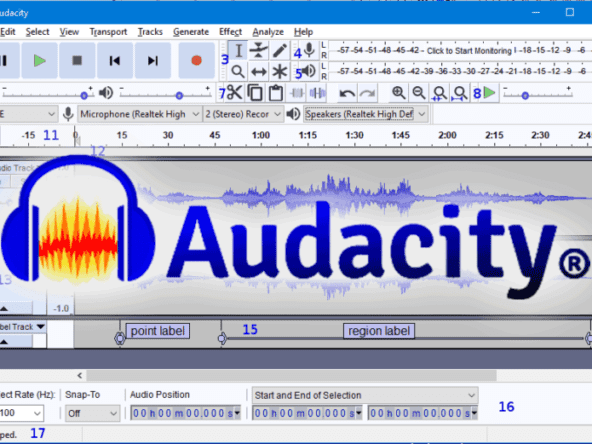Viewport: 592px width, 444px height.
Task: Open the selection end time format arrow
Action: (x=474, y=413)
